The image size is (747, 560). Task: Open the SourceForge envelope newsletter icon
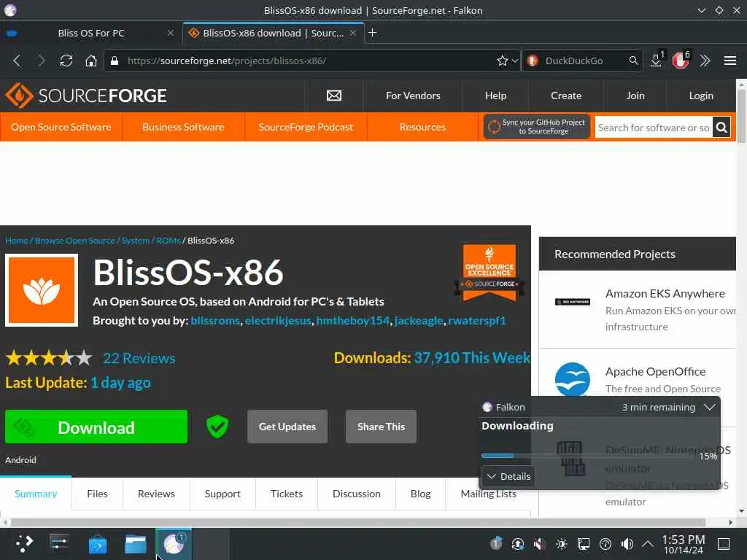[334, 96]
